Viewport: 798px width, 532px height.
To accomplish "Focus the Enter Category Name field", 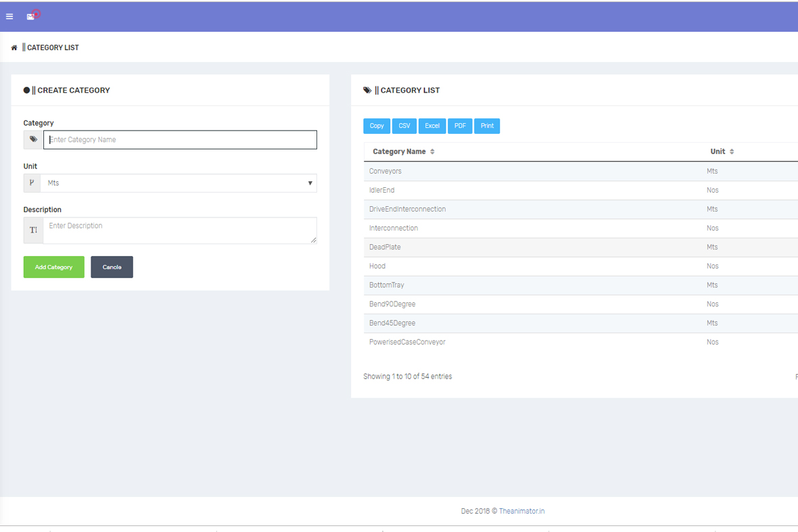I will click(180, 140).
